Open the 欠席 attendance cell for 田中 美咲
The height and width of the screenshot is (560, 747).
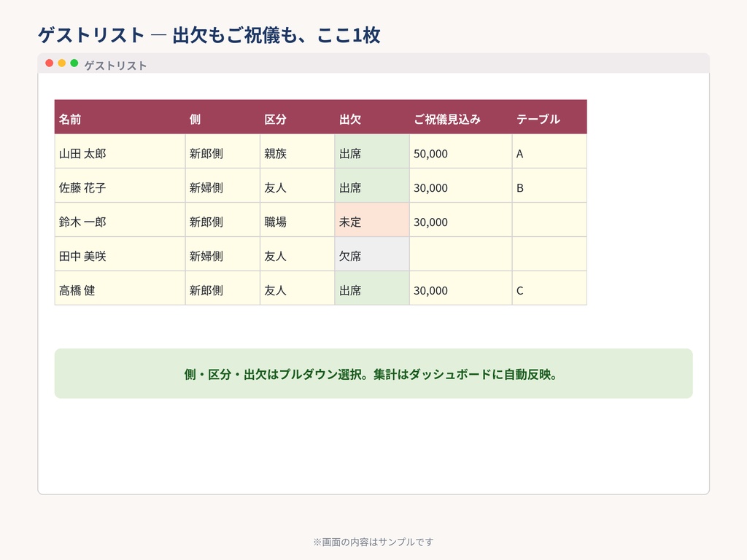point(372,254)
